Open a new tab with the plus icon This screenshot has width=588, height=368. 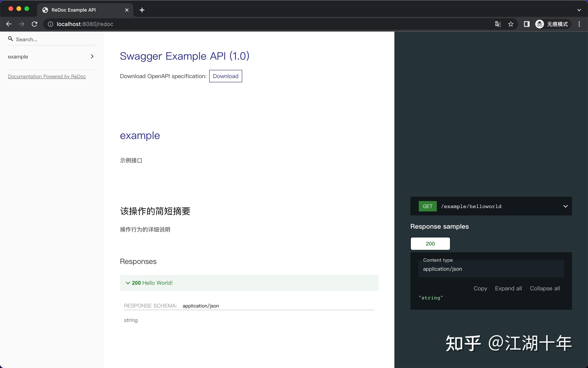[x=142, y=10]
